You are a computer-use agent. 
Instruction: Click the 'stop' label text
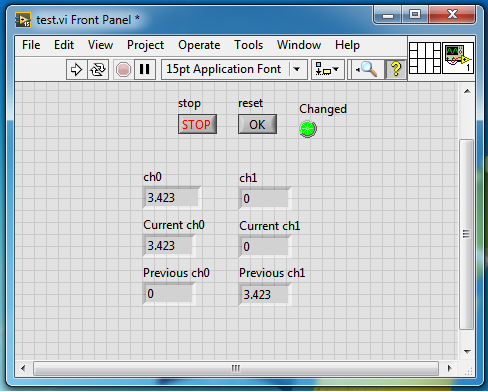[189, 103]
